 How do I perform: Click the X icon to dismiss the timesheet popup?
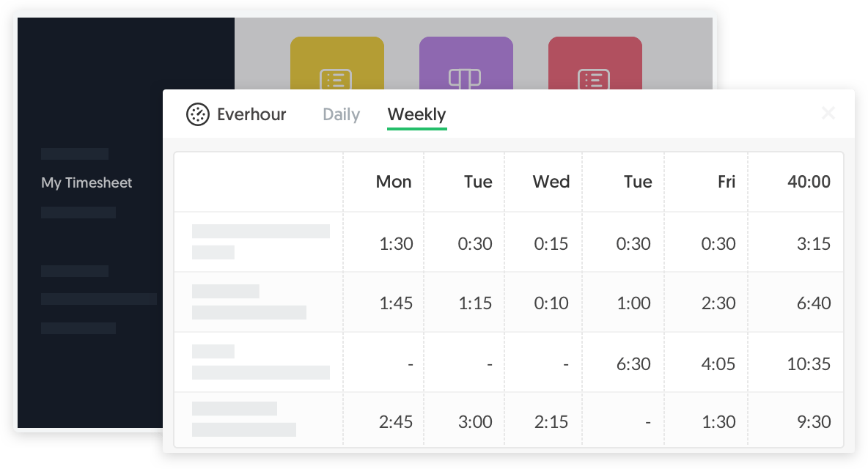828,114
